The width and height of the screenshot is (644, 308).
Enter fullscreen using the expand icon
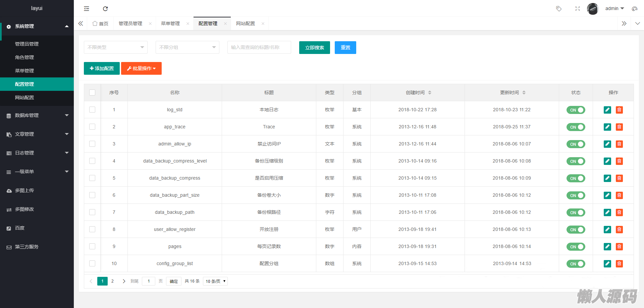(x=577, y=9)
